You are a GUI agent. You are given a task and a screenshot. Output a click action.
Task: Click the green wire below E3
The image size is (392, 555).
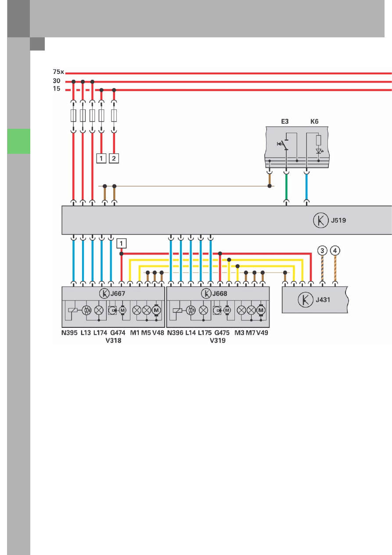287,188
